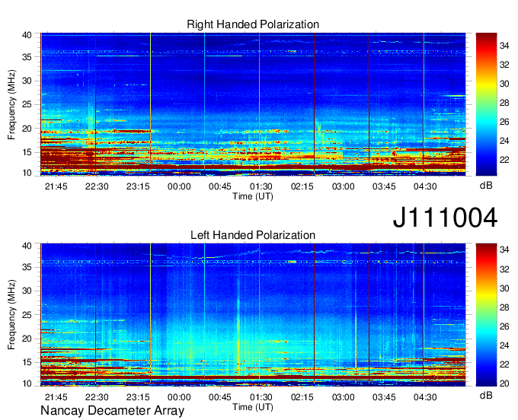Click the 03:45 time tick of Right Handed plot
This screenshot has height=420, width=518.
[384, 186]
